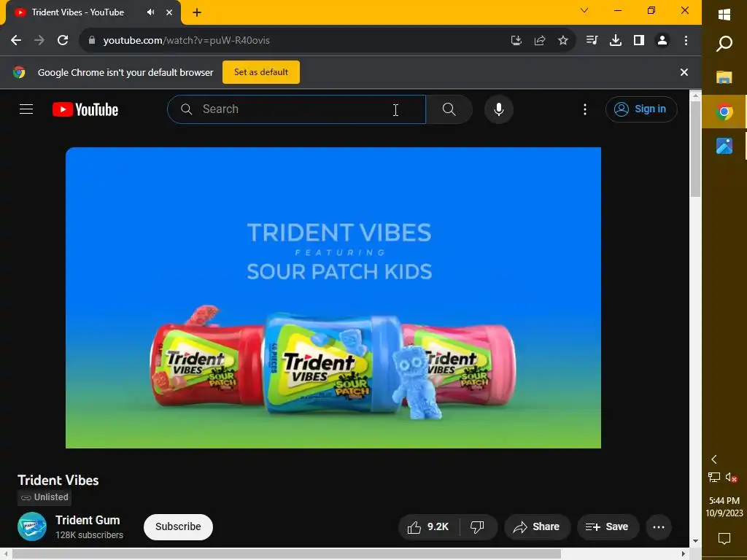The image size is (747, 560).
Task: Dismiss the default browser notification bar
Action: (x=684, y=72)
